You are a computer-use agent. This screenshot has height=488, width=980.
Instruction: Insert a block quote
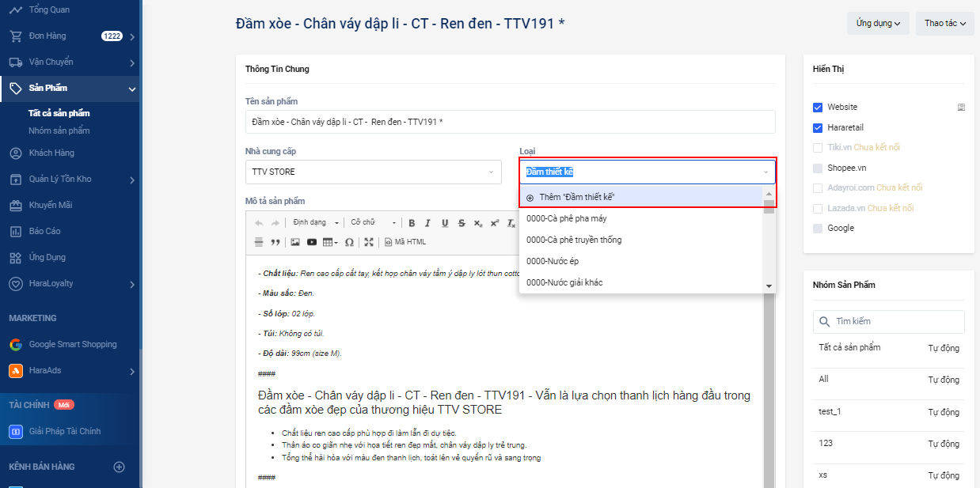pyautogui.click(x=275, y=242)
